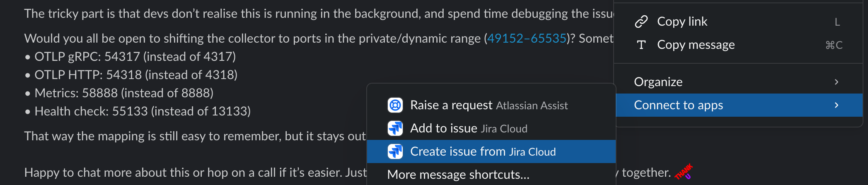Viewport: 868px width, 185px height.
Task: Select the Copy message menu entry
Action: click(x=696, y=45)
